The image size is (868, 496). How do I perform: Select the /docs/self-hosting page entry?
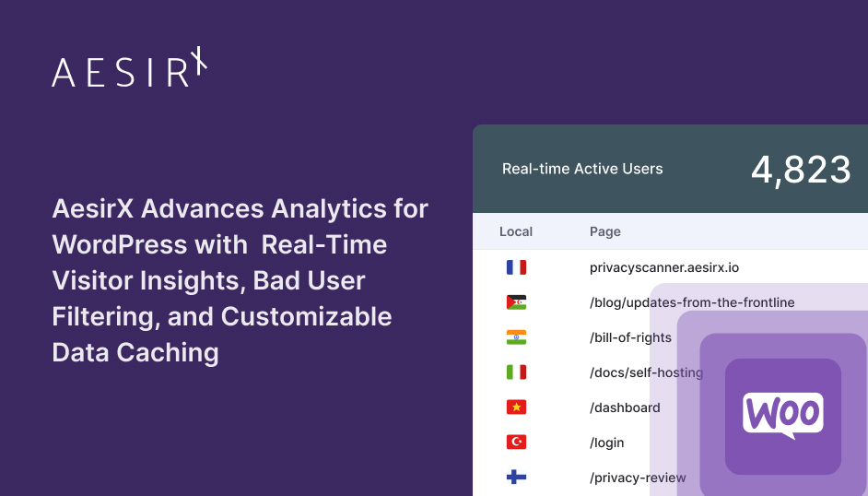point(647,372)
